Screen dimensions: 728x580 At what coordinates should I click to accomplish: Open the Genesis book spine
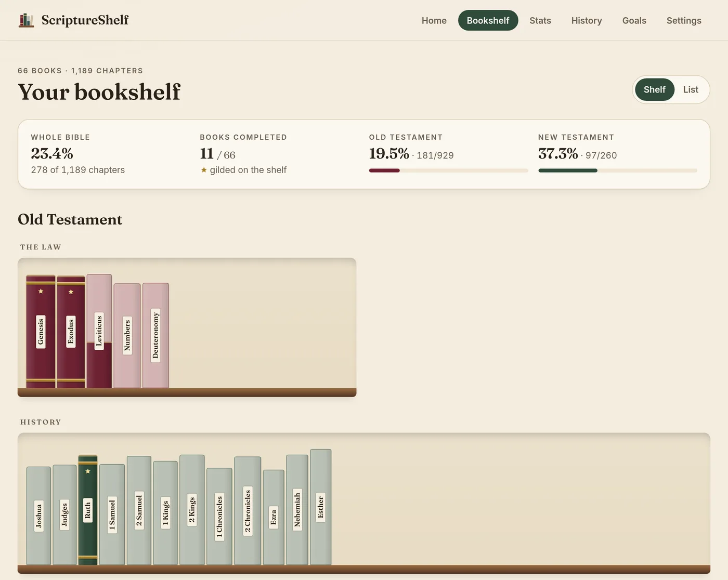point(41,332)
